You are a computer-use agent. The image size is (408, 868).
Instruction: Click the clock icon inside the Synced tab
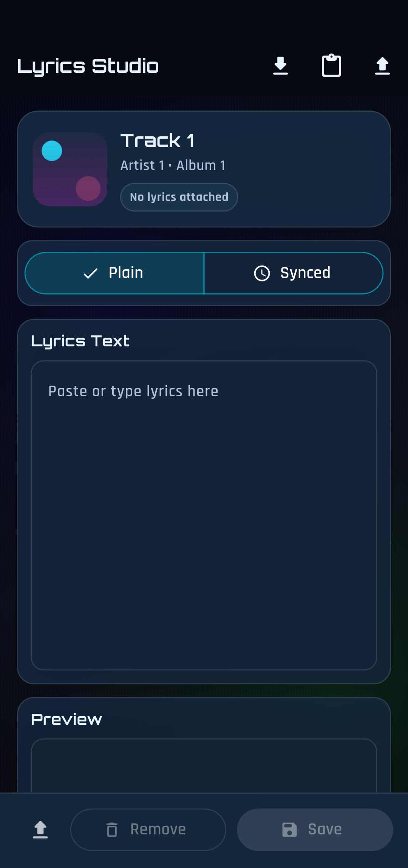point(263,273)
